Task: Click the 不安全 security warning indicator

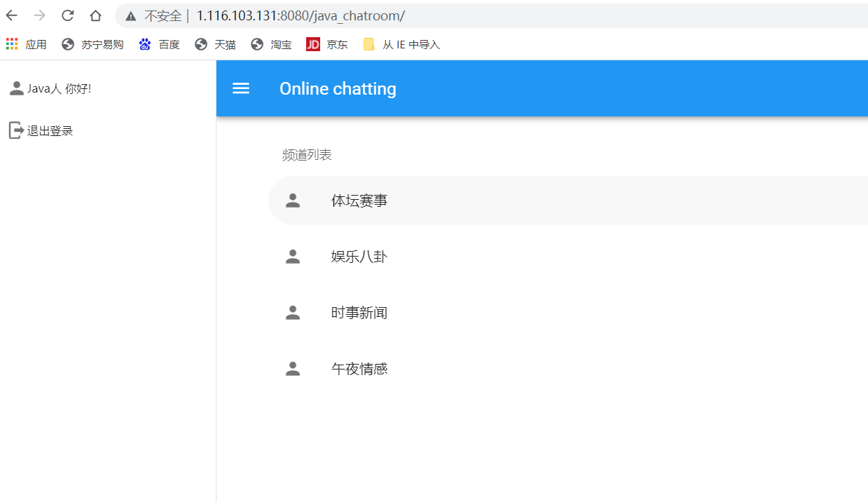Action: (x=151, y=15)
